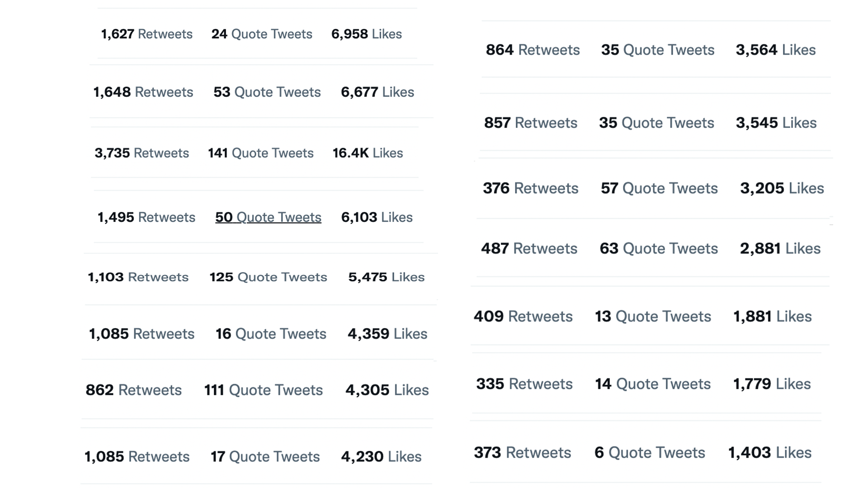
Task: Open the underlined 50 Quote Tweets link
Action: (268, 217)
